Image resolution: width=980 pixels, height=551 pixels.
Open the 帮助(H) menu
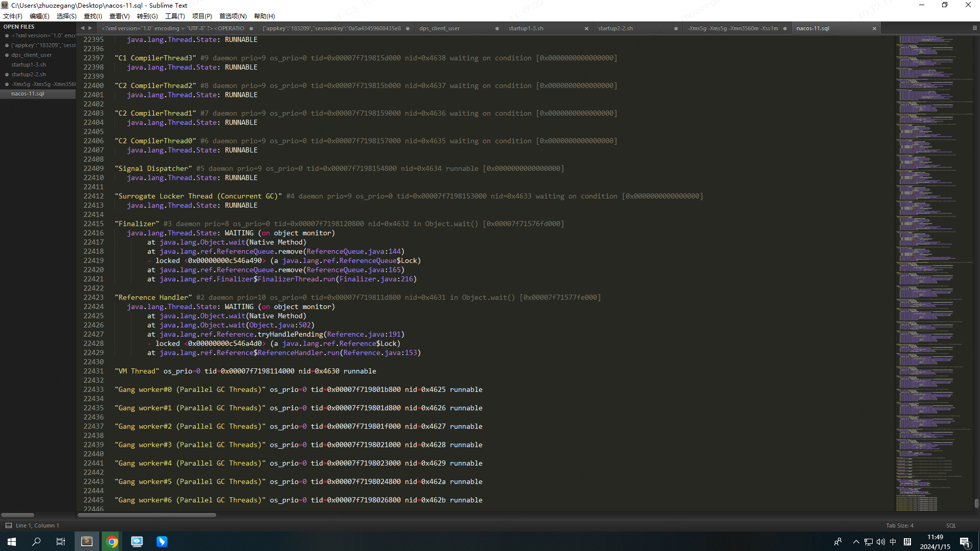(x=264, y=16)
